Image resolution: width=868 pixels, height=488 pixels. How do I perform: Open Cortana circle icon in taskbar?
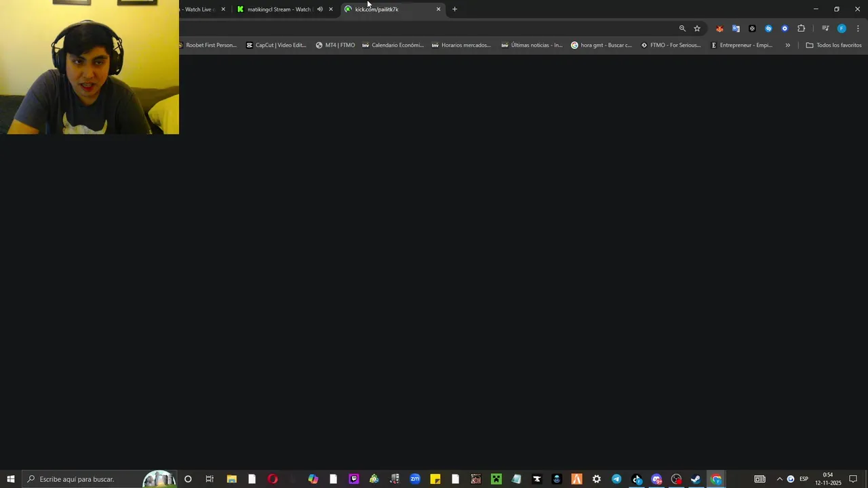[188, 479]
